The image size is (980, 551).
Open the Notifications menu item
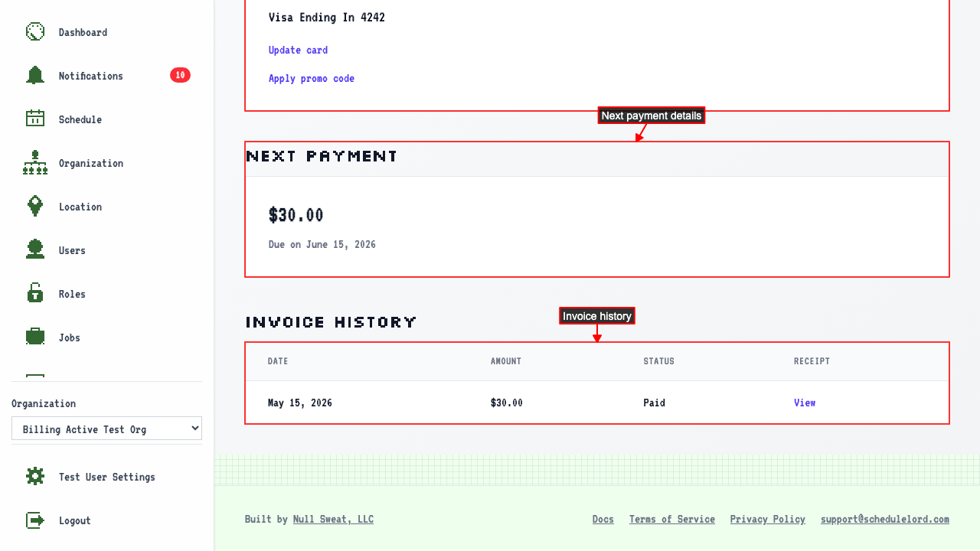(90, 76)
